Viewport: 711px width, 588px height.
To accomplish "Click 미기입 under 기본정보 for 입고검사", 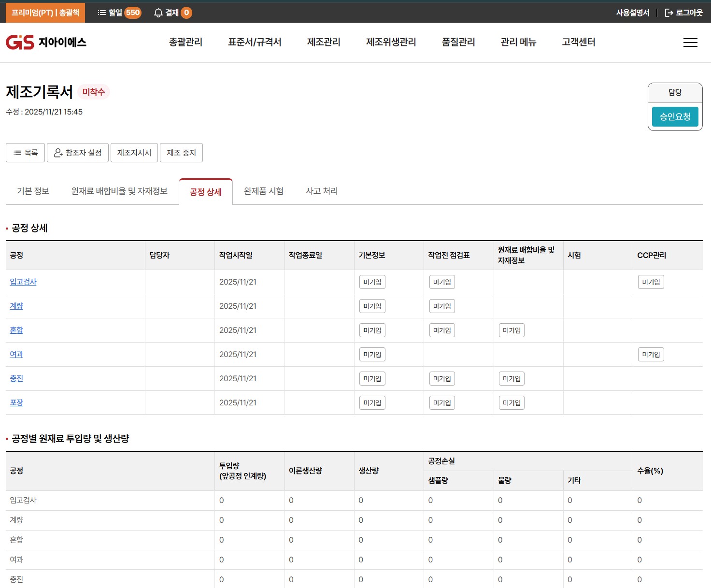I will 372,282.
